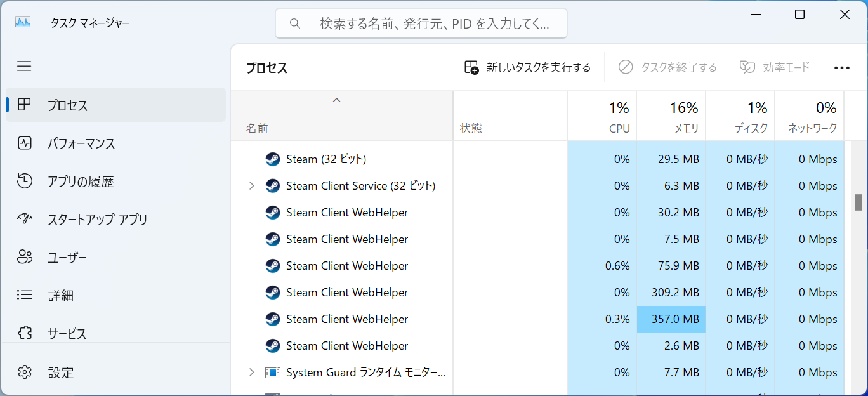Click the Task Manager app icon
This screenshot has height=396, width=868.
click(x=23, y=23)
